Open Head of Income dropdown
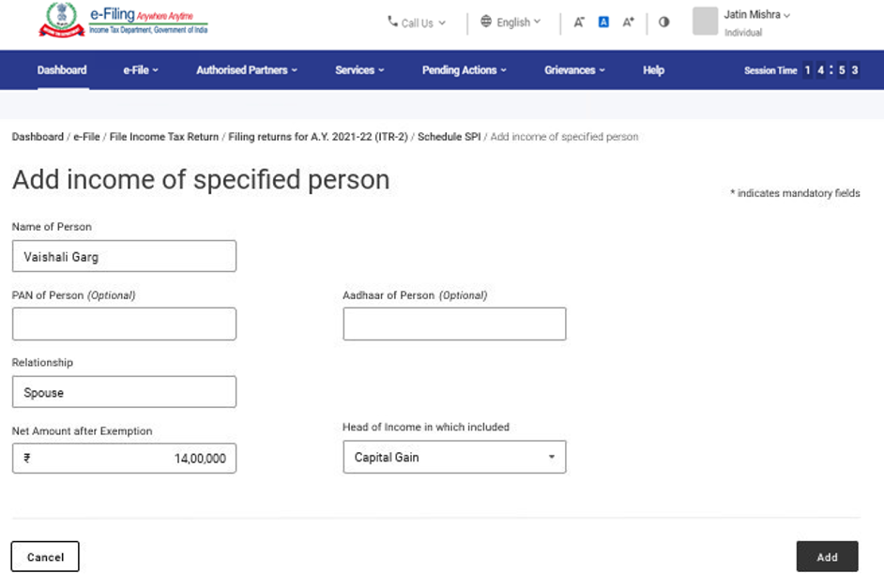The height and width of the screenshot is (588, 884). pyautogui.click(x=454, y=458)
